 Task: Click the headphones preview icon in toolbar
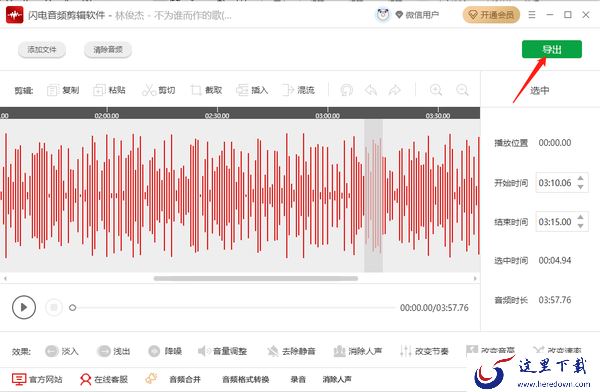pyautogui.click(x=347, y=90)
